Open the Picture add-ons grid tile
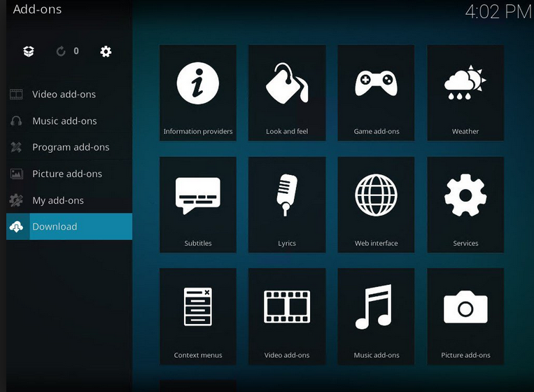Viewport: 534px width, 392px height. pos(465,316)
